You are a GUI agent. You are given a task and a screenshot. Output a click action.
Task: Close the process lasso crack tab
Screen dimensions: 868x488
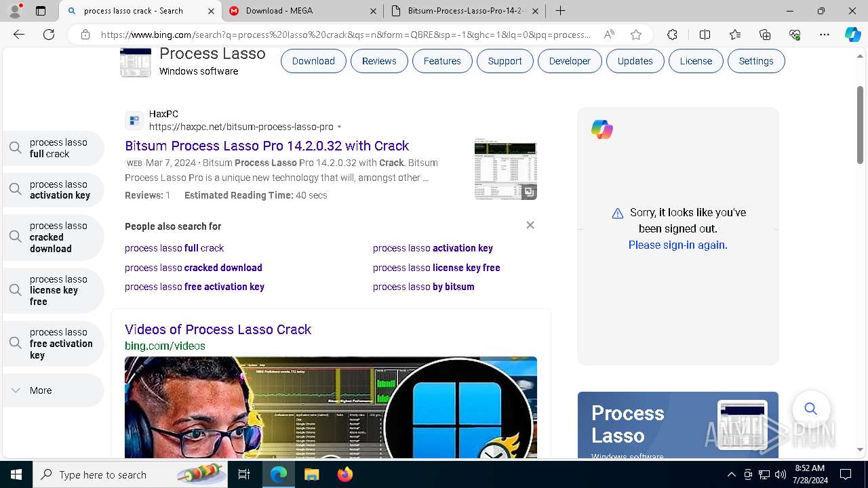coord(211,11)
